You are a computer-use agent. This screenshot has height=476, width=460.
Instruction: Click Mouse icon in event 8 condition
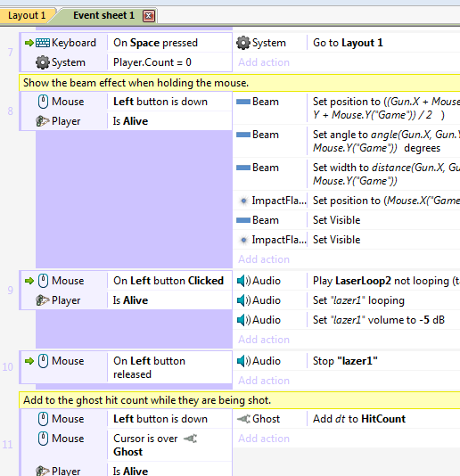click(43, 102)
